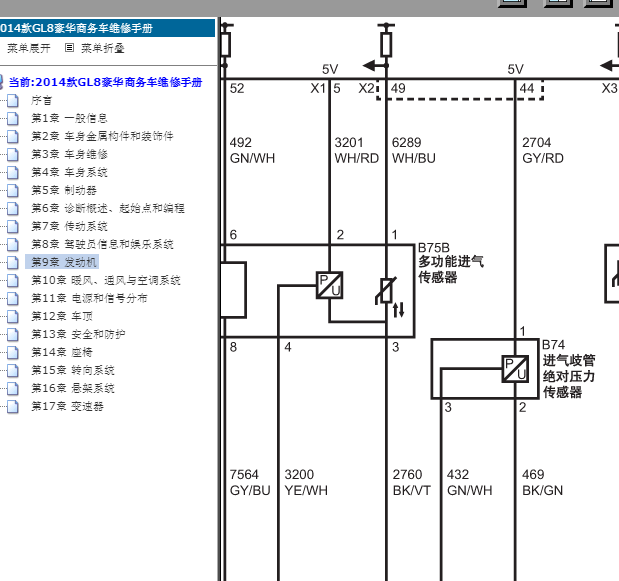
Task: Click wire label 2704 GY/RD
Action: tap(543, 150)
